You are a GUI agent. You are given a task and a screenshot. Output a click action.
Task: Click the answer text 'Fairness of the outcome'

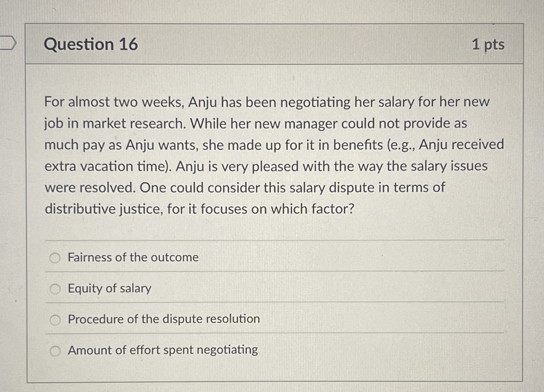[133, 257]
